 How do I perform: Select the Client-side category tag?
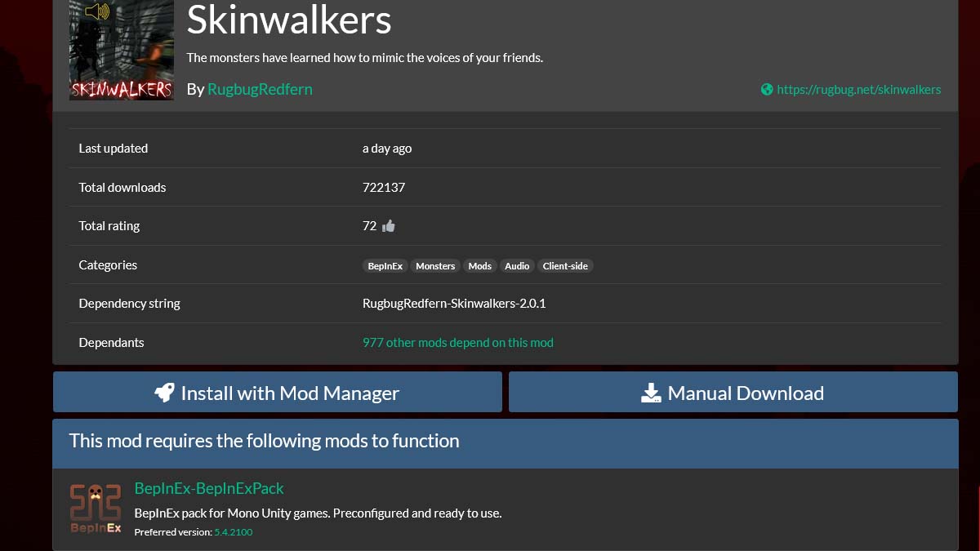tap(565, 265)
